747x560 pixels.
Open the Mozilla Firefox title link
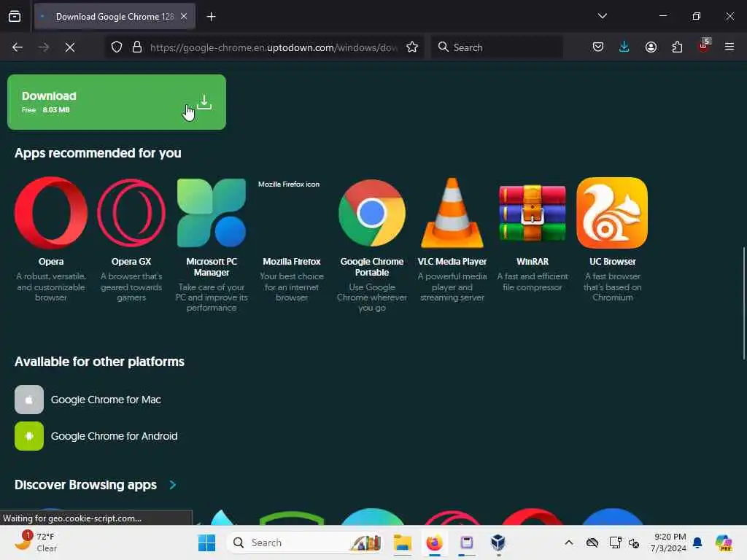(x=292, y=262)
